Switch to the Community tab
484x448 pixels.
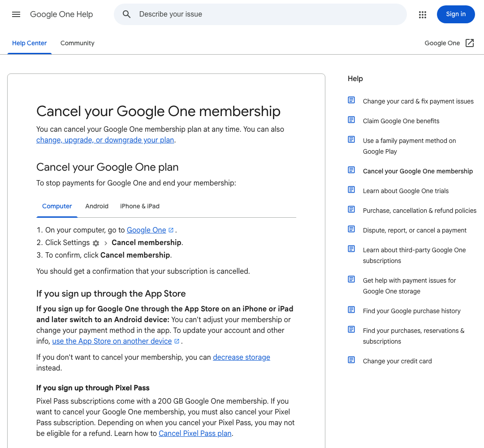(77, 43)
